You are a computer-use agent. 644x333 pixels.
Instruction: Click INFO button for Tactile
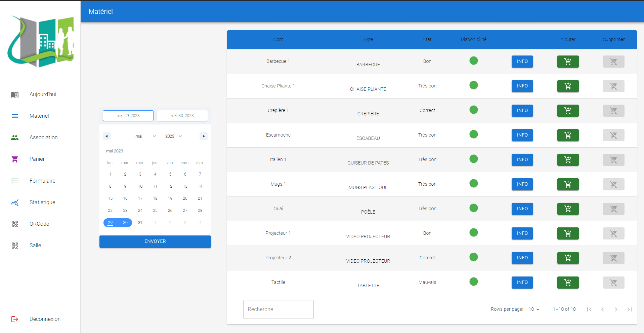[x=522, y=283]
